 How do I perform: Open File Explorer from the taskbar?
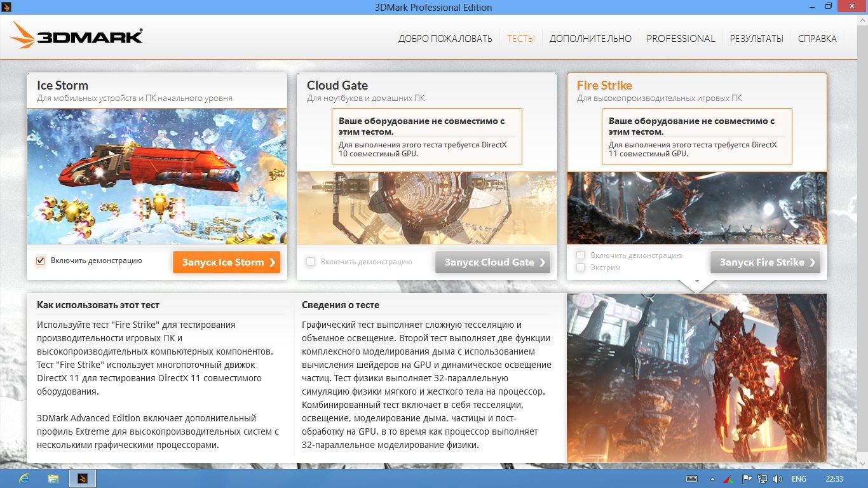click(x=53, y=478)
